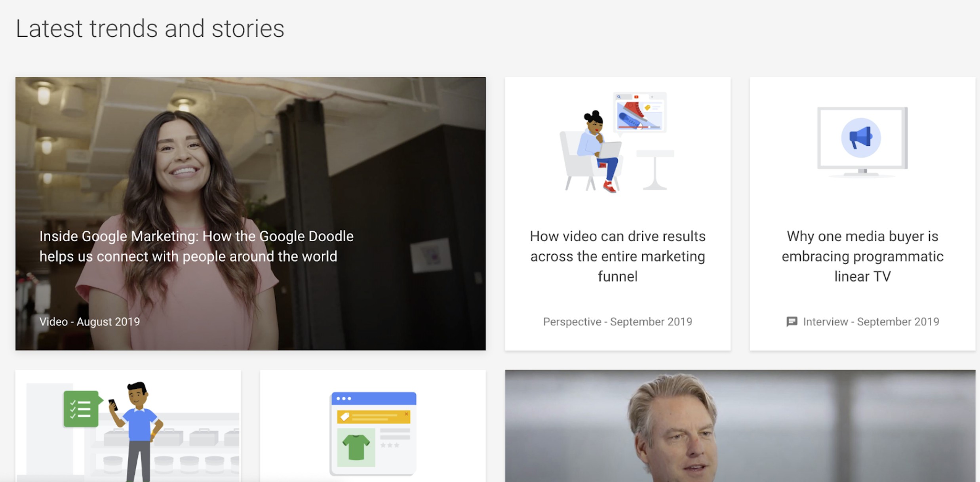Open the video marketing funnel article
The height and width of the screenshot is (482, 980).
(x=618, y=256)
